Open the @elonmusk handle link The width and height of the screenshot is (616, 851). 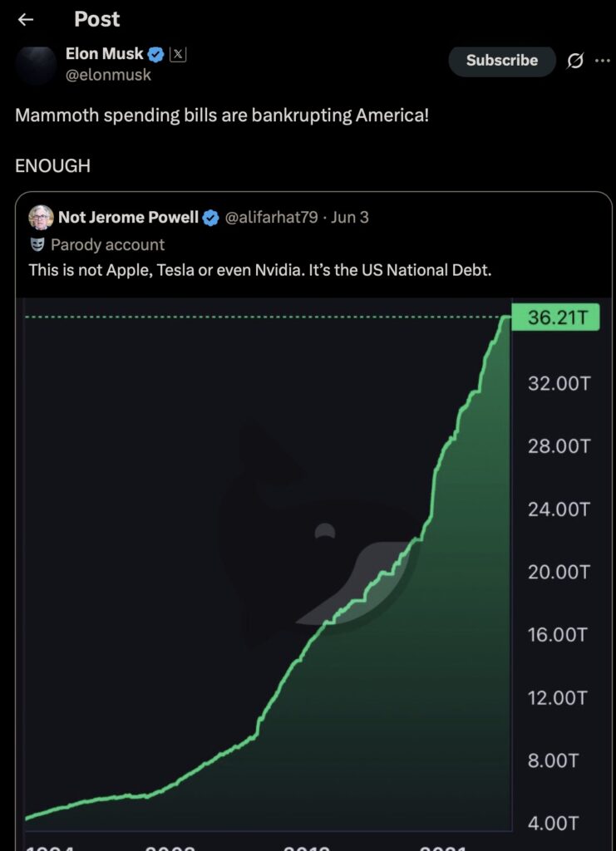[x=108, y=75]
